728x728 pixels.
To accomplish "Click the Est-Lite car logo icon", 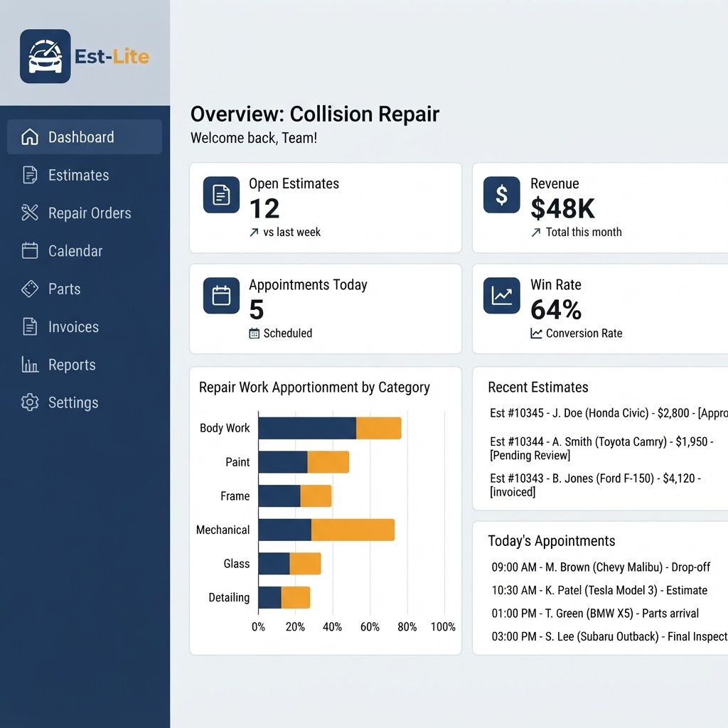I will [x=45, y=56].
